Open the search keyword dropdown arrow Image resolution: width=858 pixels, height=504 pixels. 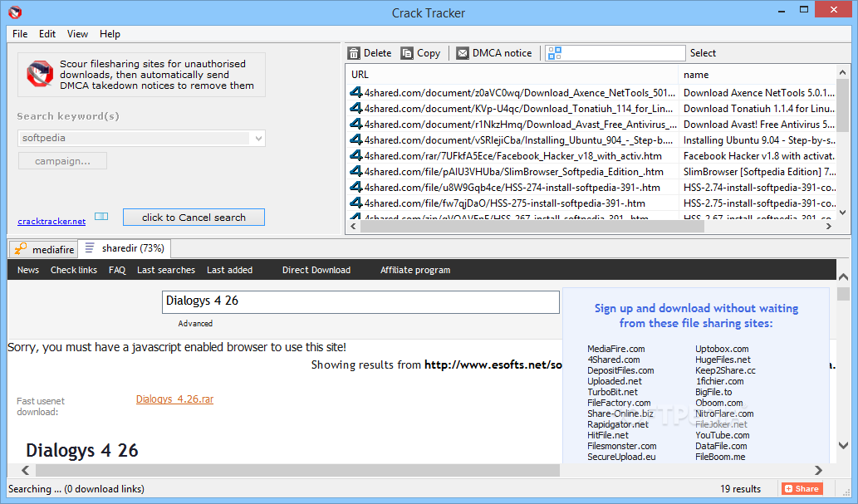(x=258, y=139)
